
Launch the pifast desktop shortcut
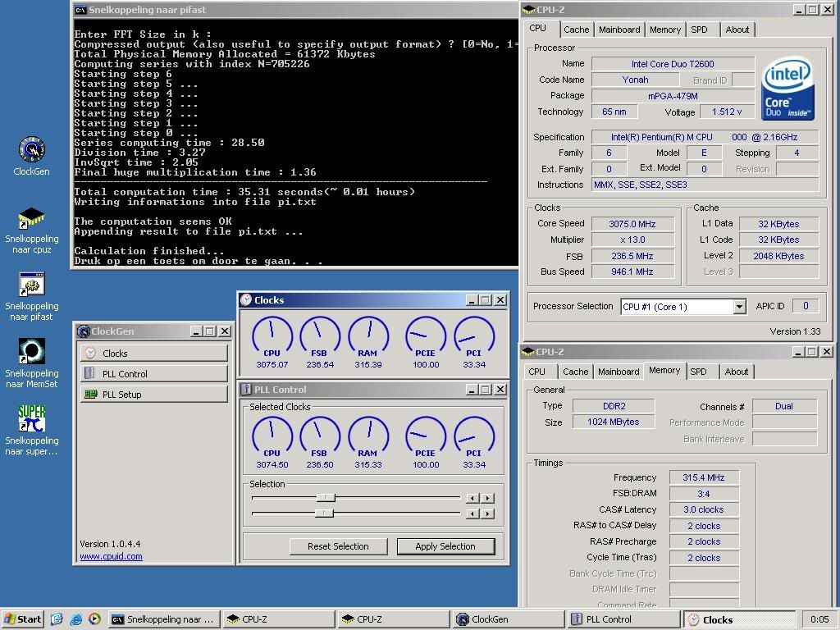click(x=31, y=285)
